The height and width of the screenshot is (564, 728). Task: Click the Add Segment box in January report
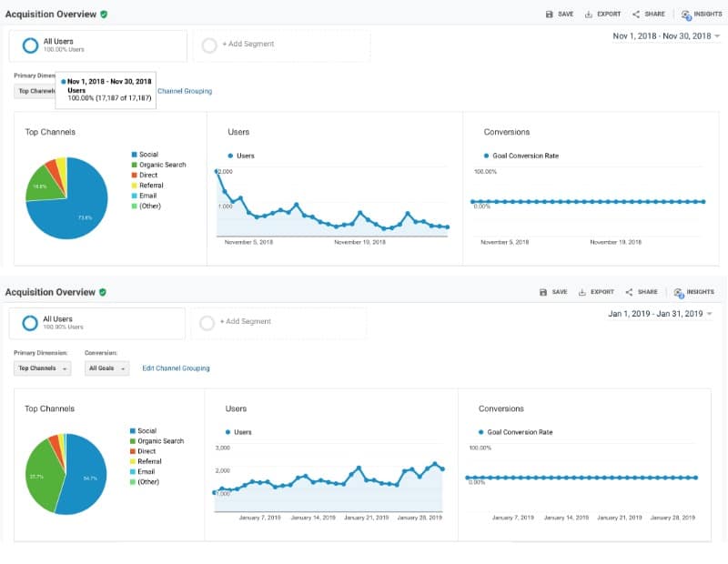[278, 323]
